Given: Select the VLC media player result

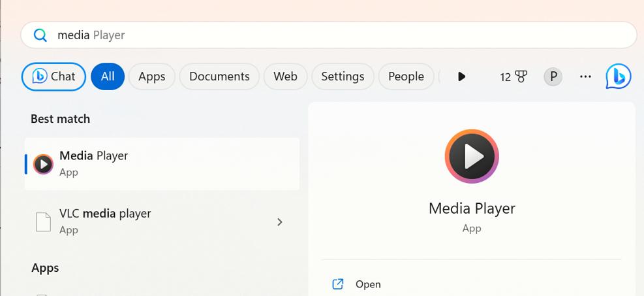Looking at the screenshot, I should [x=162, y=222].
